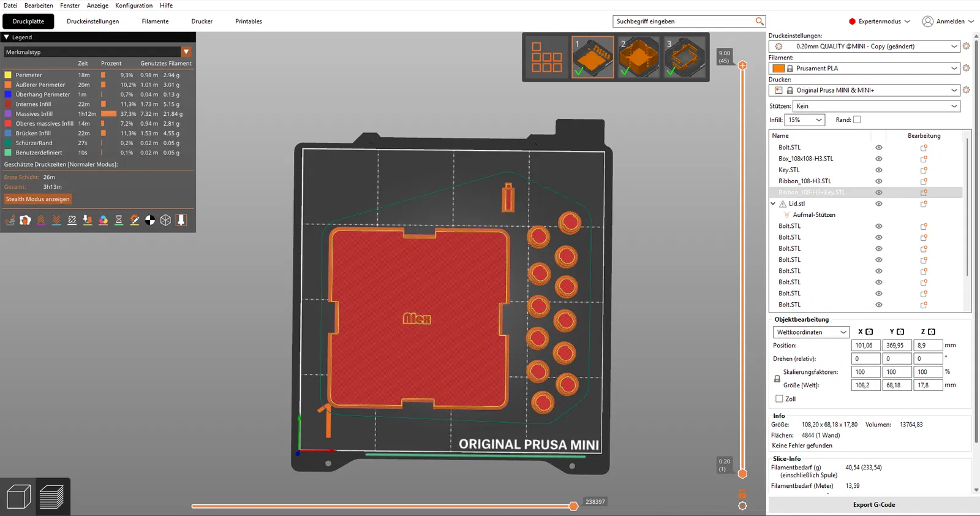Image resolution: width=980 pixels, height=516 pixels.
Task: Enable the Zoll units checkbox
Action: [x=779, y=398]
